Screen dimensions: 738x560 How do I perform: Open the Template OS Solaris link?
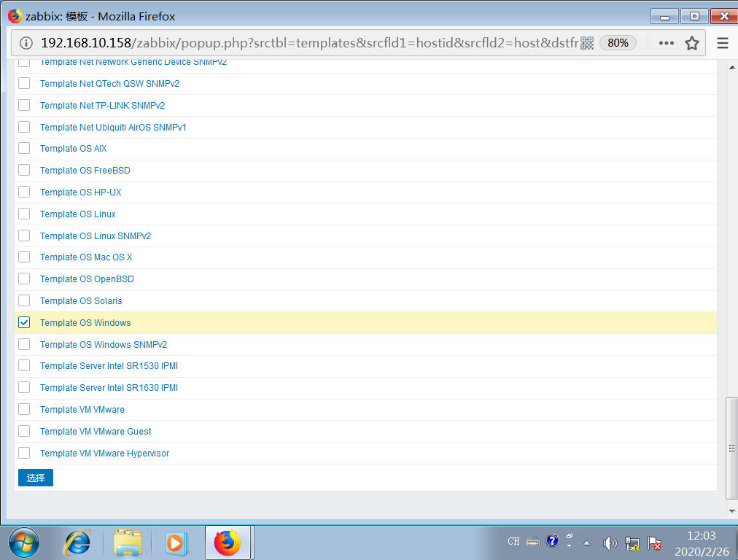81,301
